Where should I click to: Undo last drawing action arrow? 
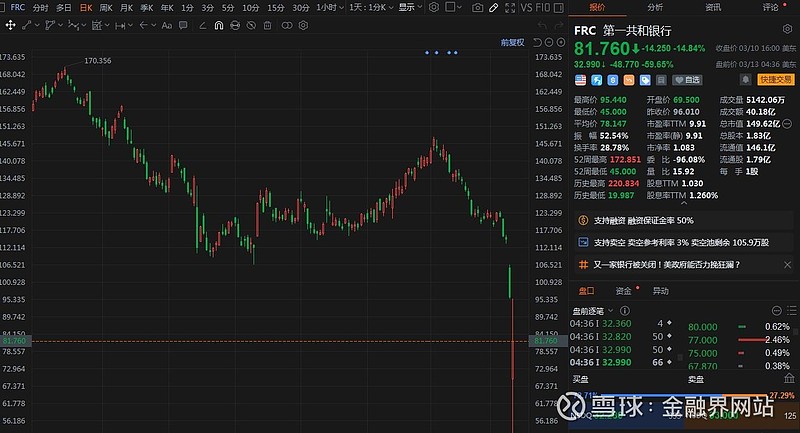pos(542,26)
